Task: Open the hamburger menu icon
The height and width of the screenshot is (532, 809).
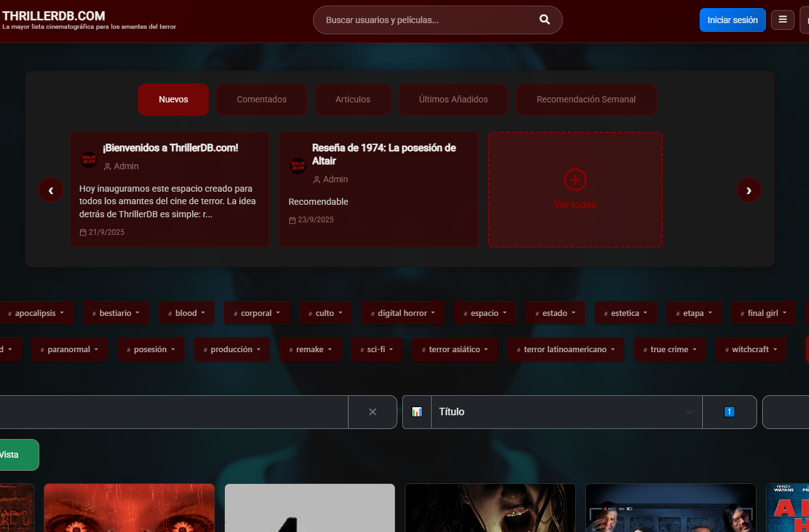Action: click(782, 20)
